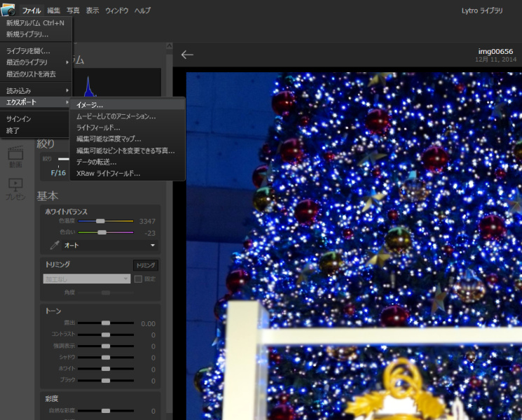Click the Lytro Desktop app icon
Image resolution: width=522 pixels, height=420 pixels.
click(x=8, y=9)
